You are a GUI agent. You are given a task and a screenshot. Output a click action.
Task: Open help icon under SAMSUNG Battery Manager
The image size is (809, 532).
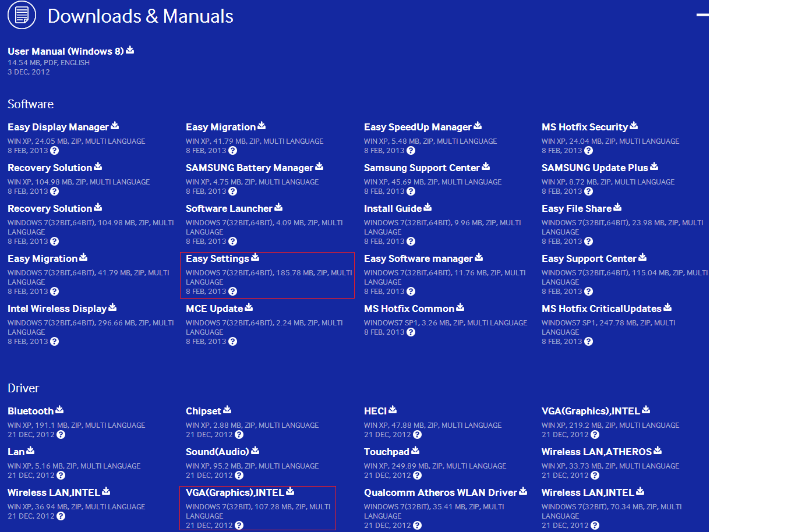[232, 191]
